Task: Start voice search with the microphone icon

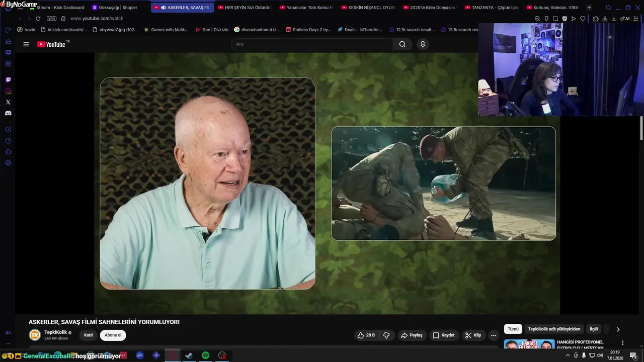Action: (x=423, y=44)
